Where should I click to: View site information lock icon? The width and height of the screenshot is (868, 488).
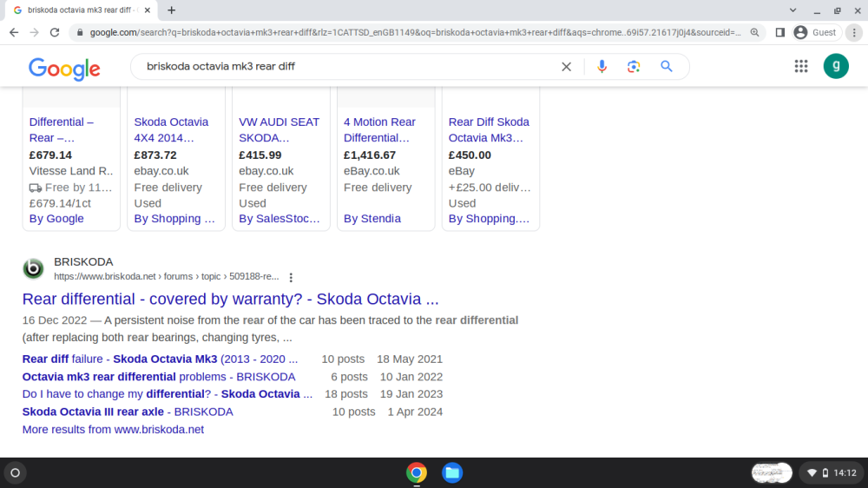click(80, 33)
